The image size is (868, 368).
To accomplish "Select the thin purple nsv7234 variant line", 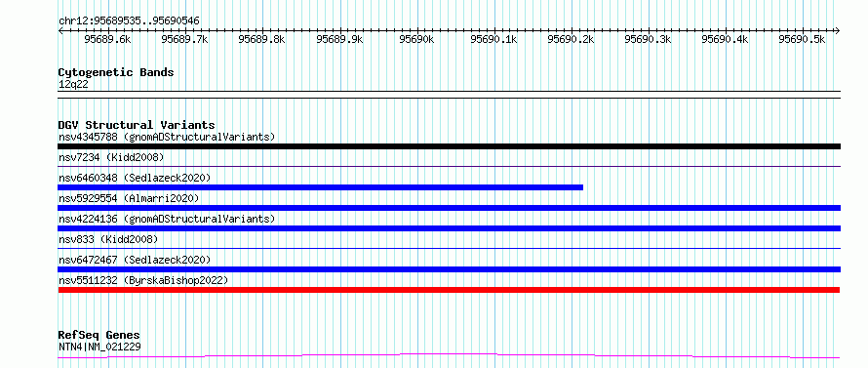I will (449, 166).
